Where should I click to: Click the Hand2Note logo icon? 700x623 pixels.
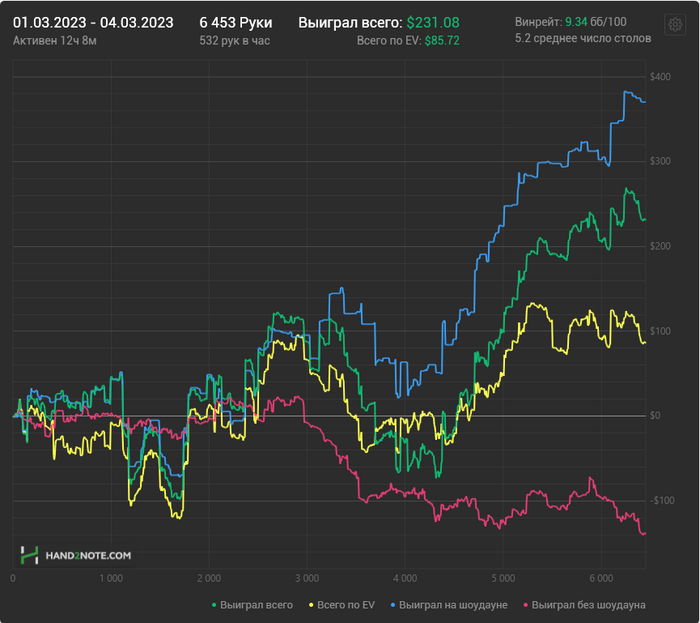tap(30, 555)
